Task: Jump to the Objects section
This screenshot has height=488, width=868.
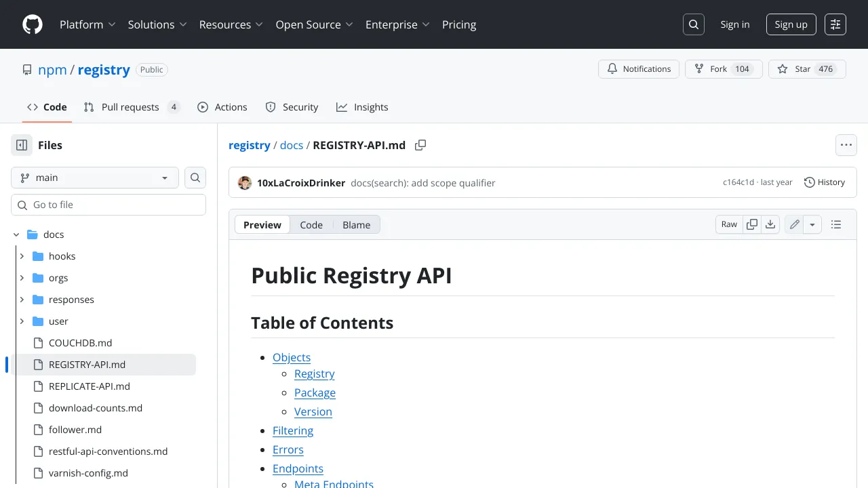Action: [x=292, y=357]
